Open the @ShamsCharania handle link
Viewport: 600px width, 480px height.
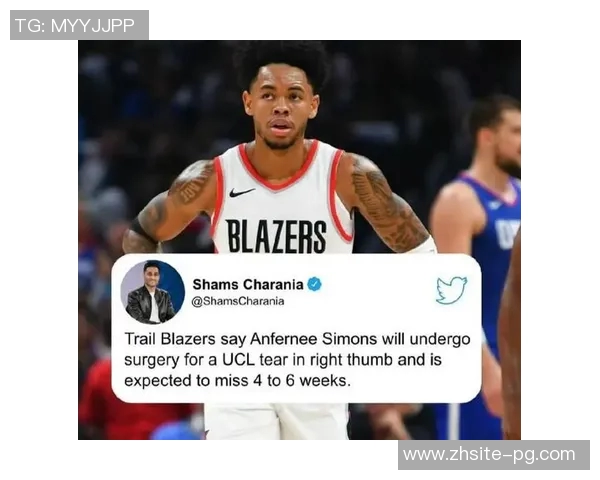click(x=238, y=301)
